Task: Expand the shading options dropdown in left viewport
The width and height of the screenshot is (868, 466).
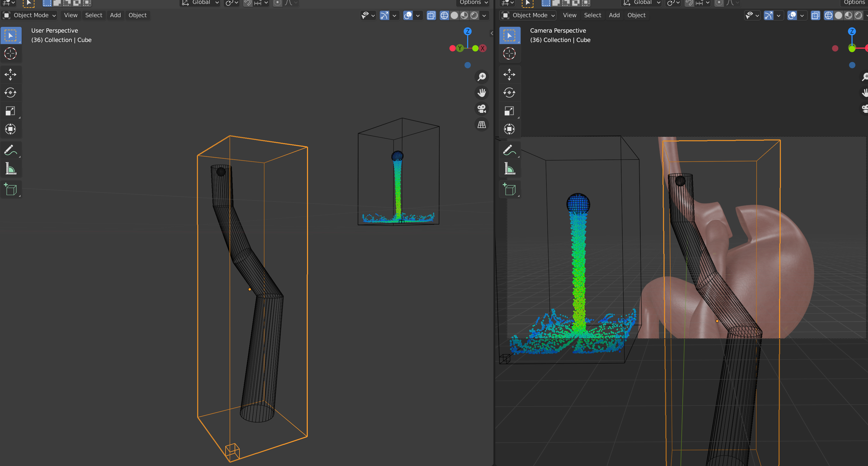Action: [485, 15]
